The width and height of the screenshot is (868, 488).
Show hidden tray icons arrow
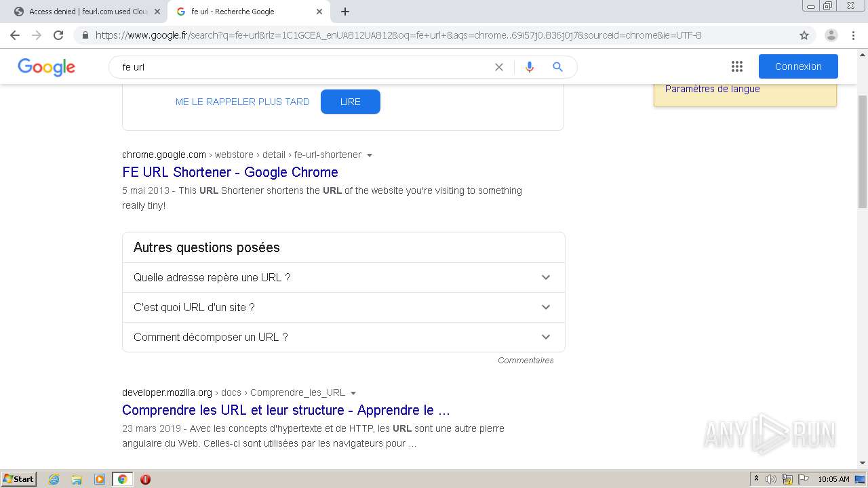pyautogui.click(x=756, y=479)
